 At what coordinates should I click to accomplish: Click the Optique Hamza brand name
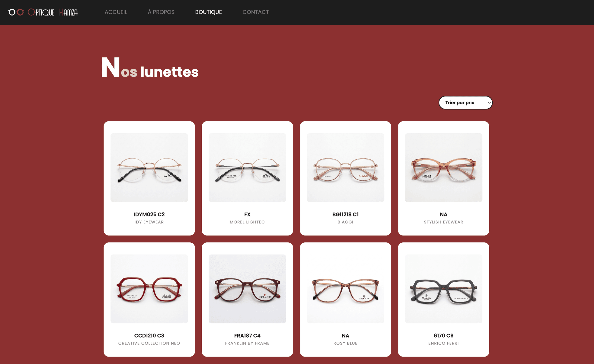(53, 12)
